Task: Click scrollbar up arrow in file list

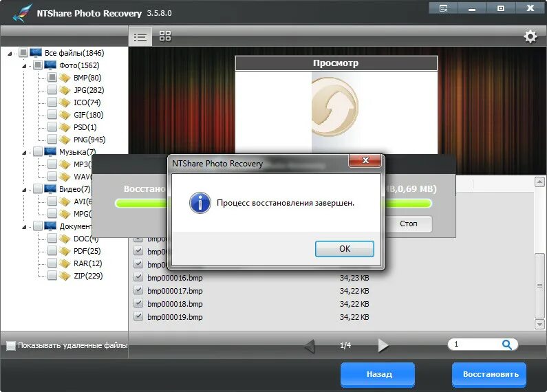Action: point(539,182)
